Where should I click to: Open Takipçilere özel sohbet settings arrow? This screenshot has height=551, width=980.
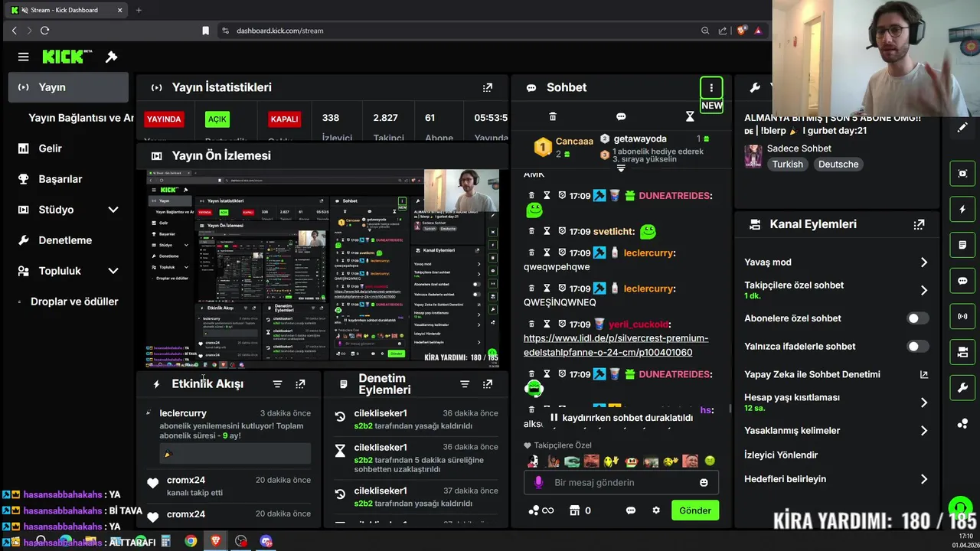point(924,290)
